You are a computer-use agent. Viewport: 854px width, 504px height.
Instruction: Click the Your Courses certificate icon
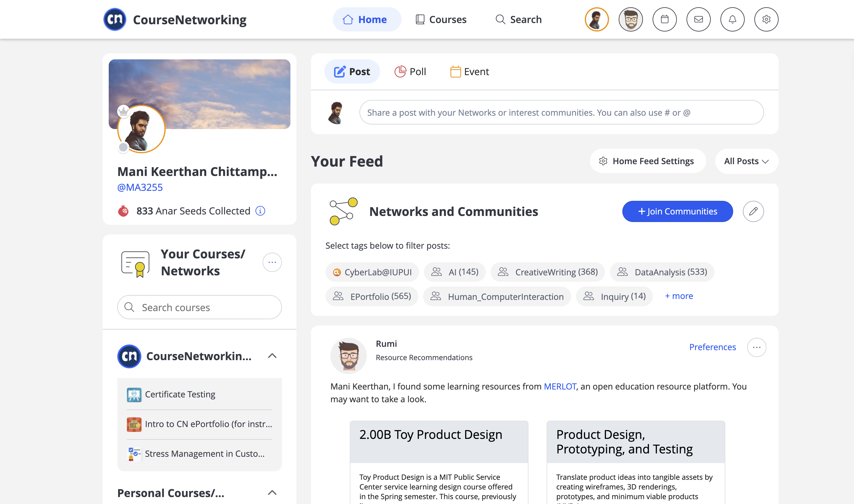click(x=135, y=264)
